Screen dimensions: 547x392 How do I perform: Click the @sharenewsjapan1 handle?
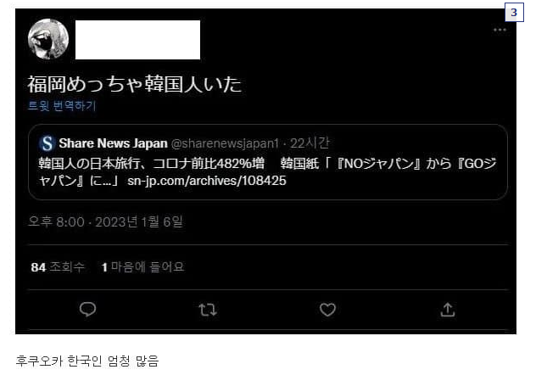225,143
